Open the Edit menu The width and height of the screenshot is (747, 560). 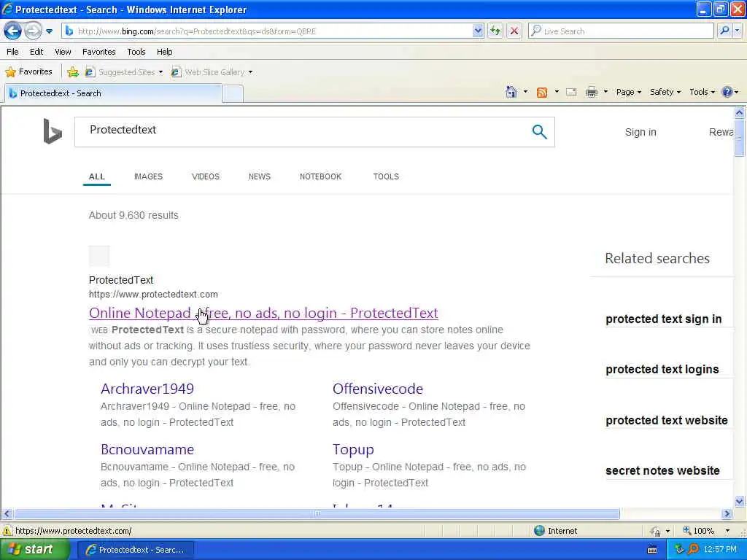36,52
